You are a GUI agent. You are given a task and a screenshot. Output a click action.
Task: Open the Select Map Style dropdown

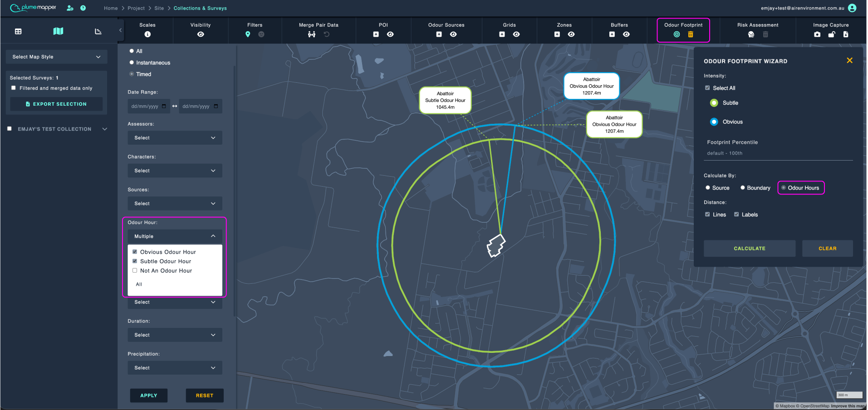pos(57,57)
